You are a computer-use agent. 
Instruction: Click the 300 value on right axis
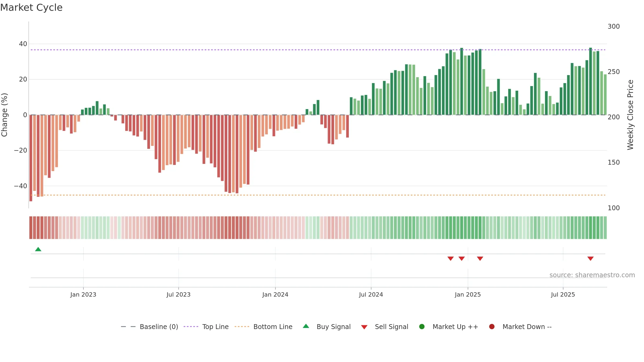coord(614,26)
